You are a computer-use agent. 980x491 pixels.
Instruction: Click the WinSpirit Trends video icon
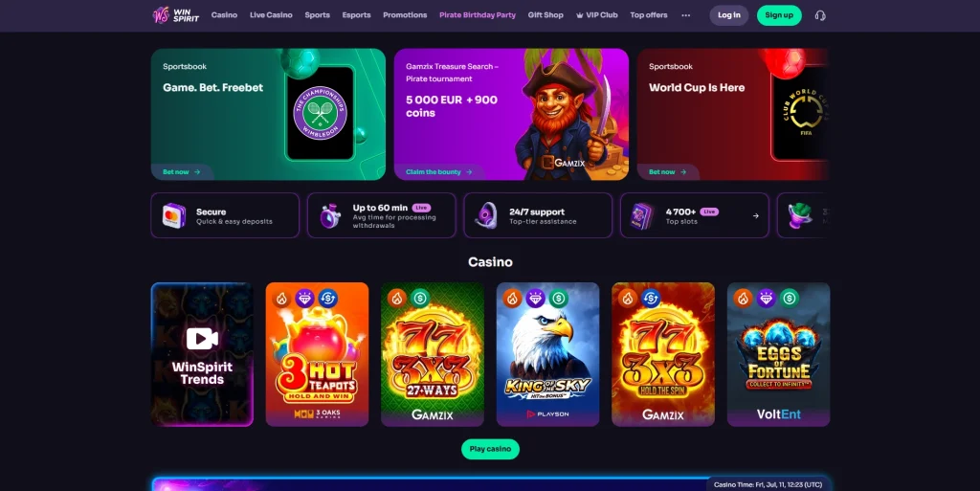pyautogui.click(x=202, y=339)
